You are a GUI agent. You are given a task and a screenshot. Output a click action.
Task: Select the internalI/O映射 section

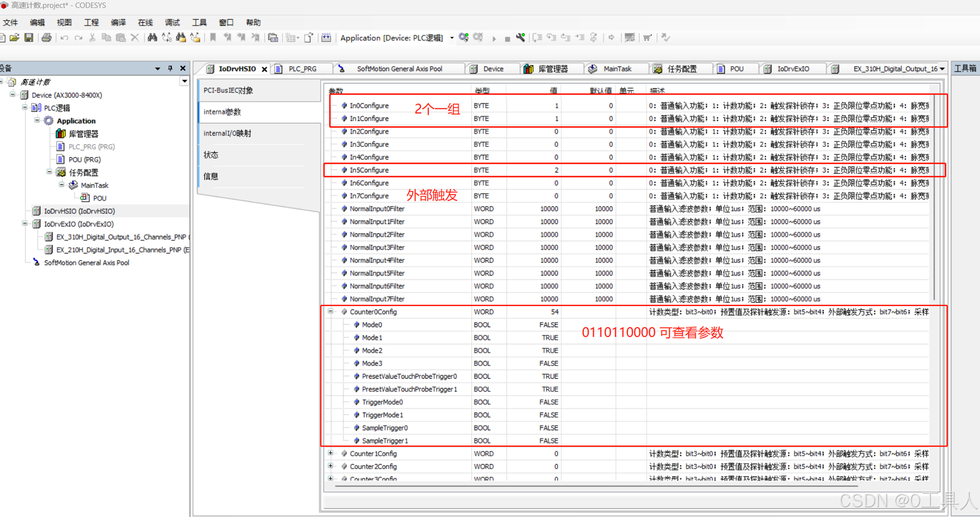[227, 133]
